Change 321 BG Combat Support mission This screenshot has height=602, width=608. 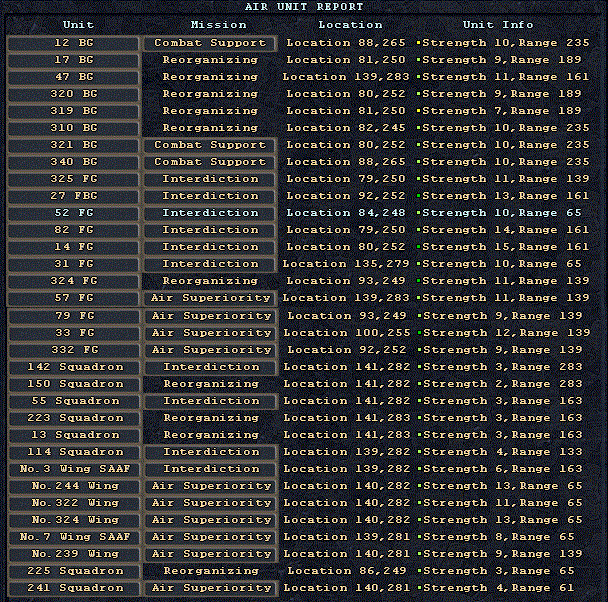click(210, 145)
